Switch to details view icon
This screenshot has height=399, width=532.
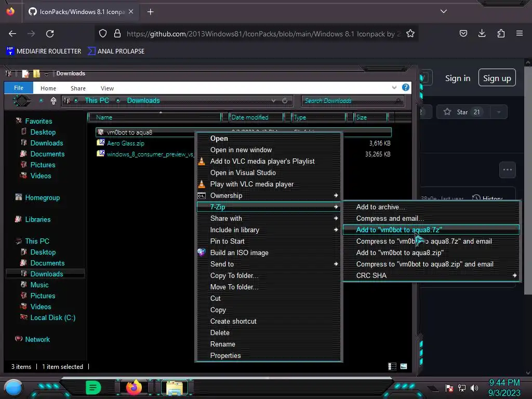click(392, 366)
